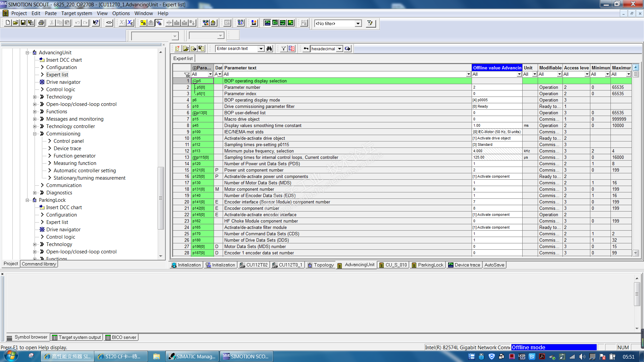
Task: Click the binoculars search icon
Action: point(269,49)
